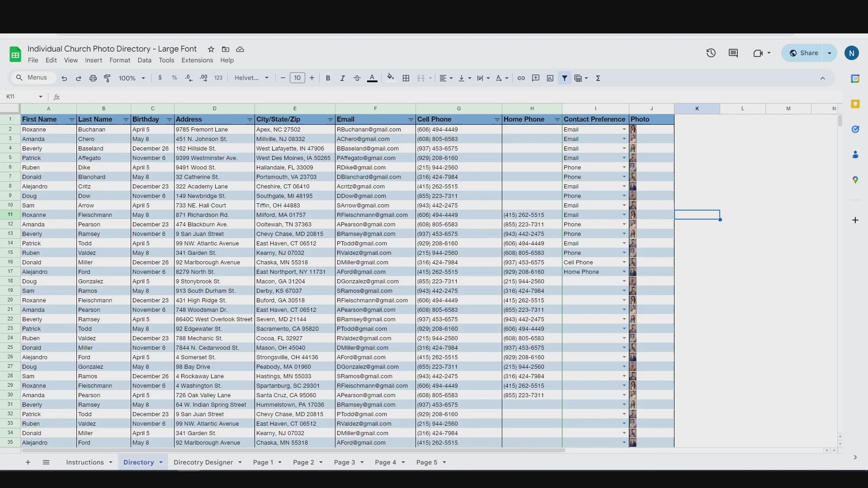Open the fill color paint bucket
The height and width of the screenshot is (488, 868).
click(x=390, y=78)
